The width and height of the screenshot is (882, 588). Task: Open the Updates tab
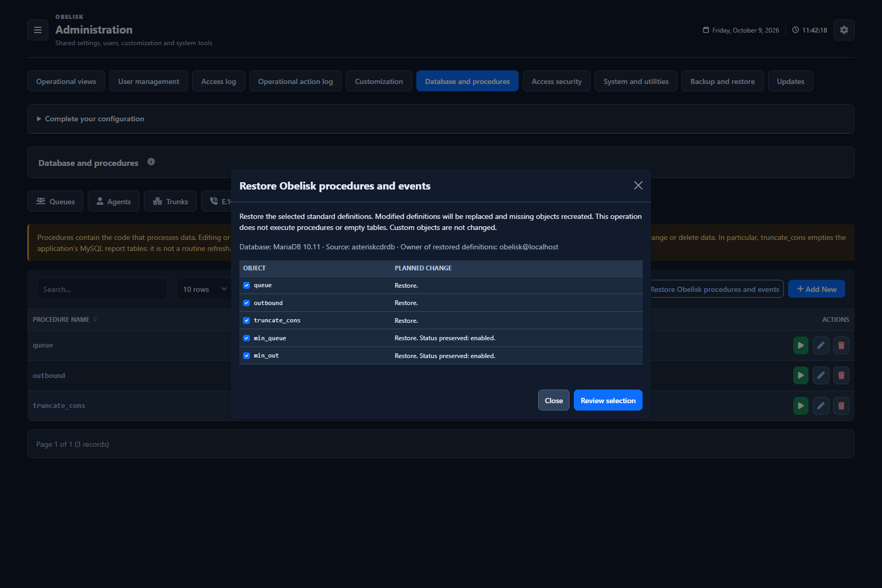point(791,81)
